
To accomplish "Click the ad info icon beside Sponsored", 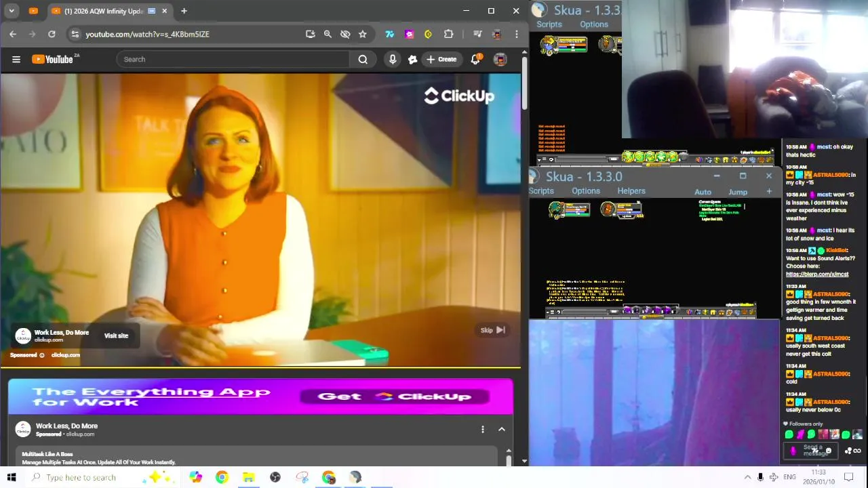I will pyautogui.click(x=42, y=355).
